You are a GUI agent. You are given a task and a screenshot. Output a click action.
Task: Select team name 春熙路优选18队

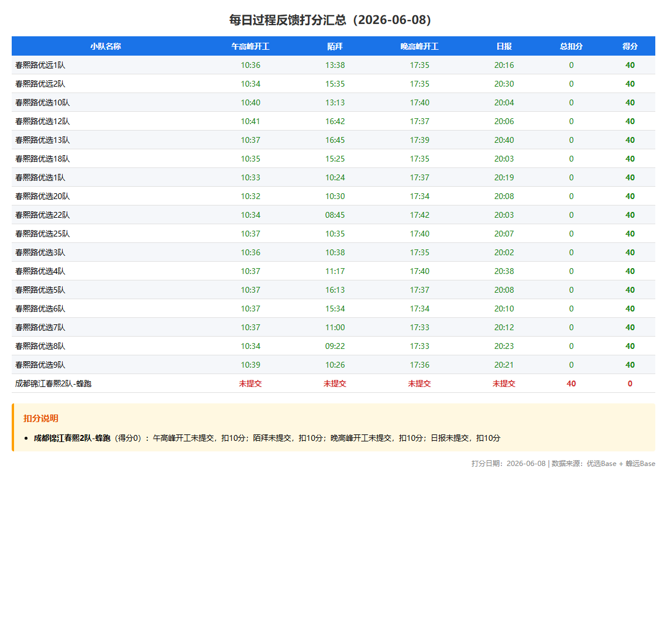43,159
